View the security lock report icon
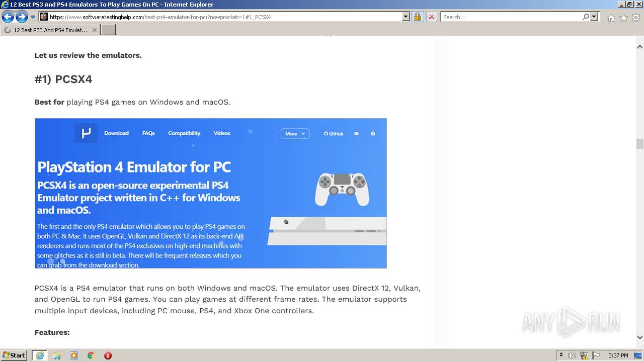Screen dimensions: 644x362 (417, 17)
